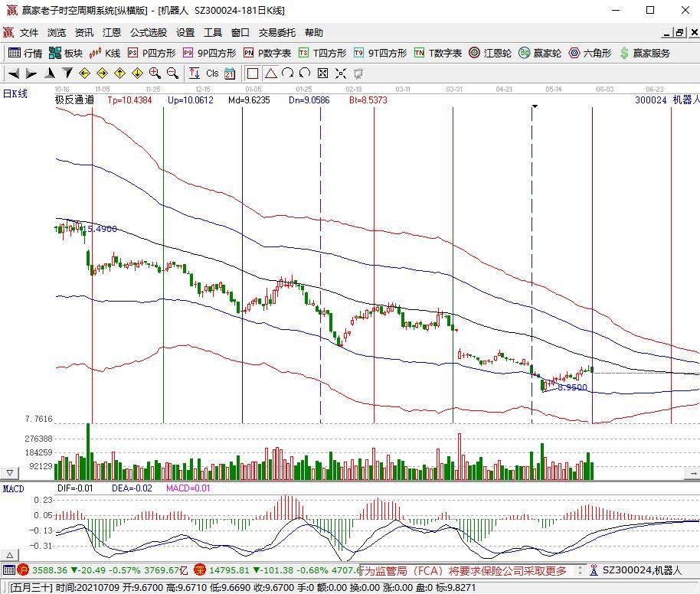The width and height of the screenshot is (700, 594).
Task: Click the Bt=8.5373 value
Action: pos(368,100)
